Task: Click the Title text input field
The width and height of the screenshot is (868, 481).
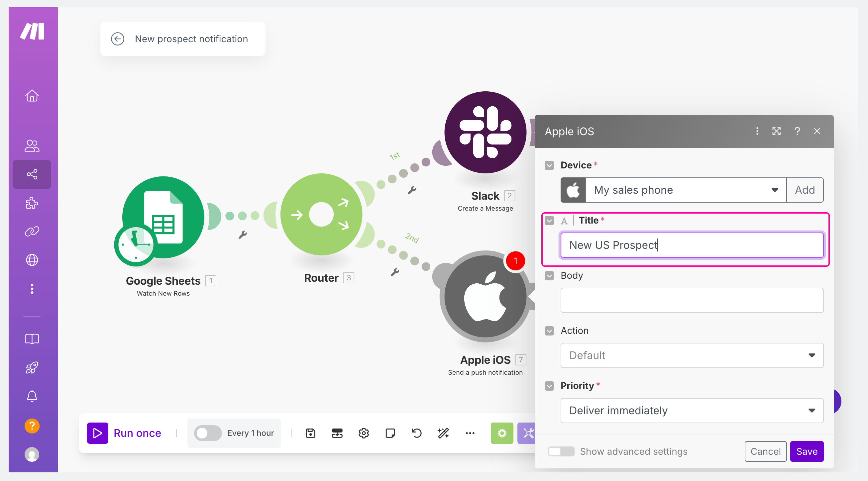Action: (692, 245)
